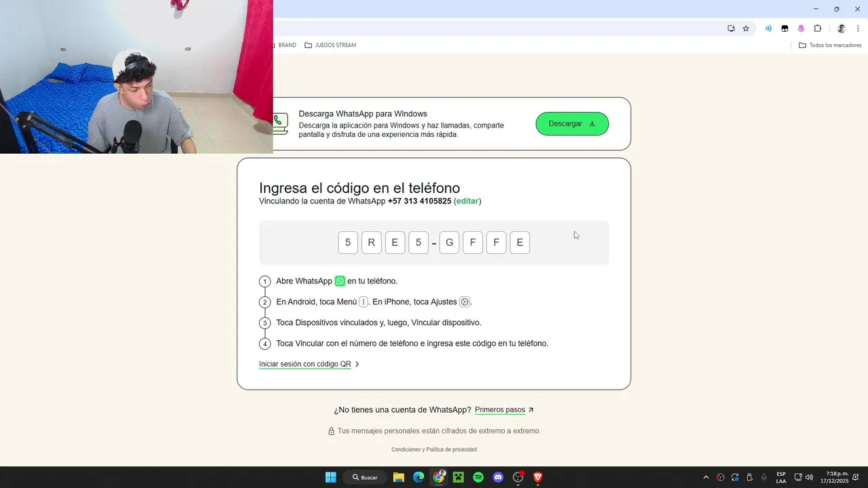Click the phone number +57 313 4105825

click(x=419, y=201)
